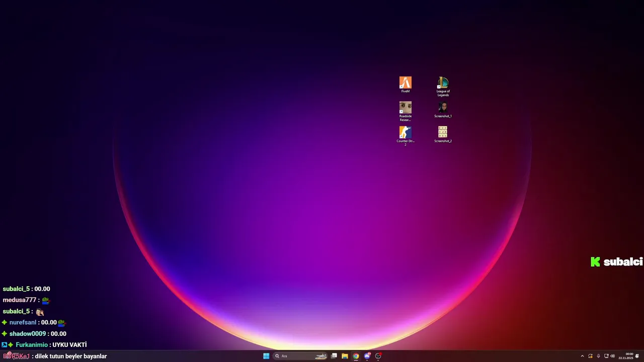This screenshot has width=644, height=362.
Task: Expand the hidden system tray icons
Action: (582, 356)
